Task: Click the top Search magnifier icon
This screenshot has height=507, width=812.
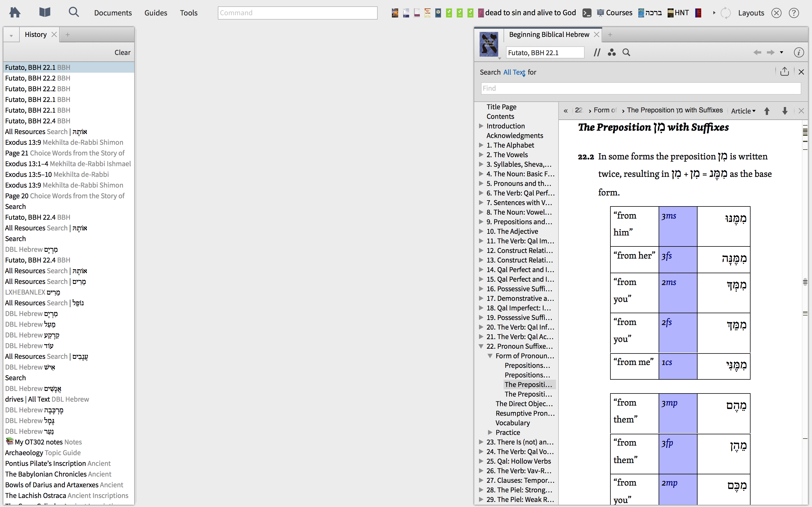Action: 74,13
